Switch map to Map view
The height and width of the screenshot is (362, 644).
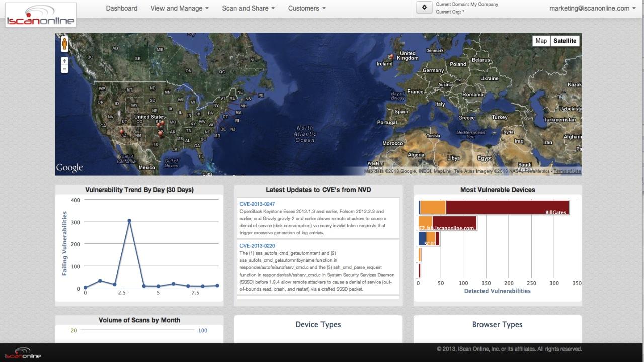[x=541, y=41]
